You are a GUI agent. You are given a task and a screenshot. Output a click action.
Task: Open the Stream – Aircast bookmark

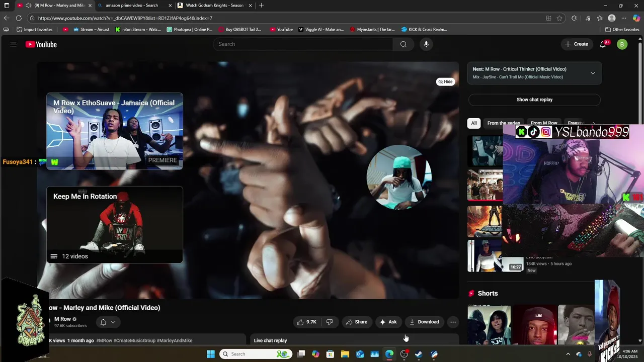tap(91, 30)
